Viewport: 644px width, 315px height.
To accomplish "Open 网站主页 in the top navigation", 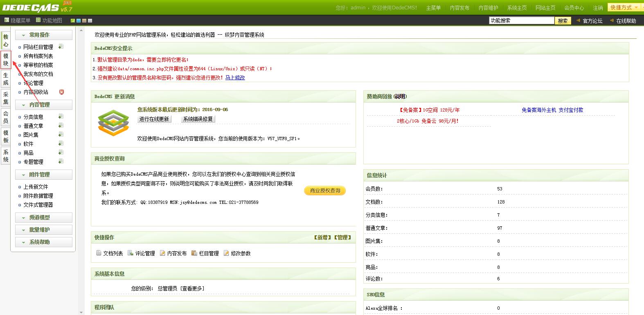I will [545, 8].
